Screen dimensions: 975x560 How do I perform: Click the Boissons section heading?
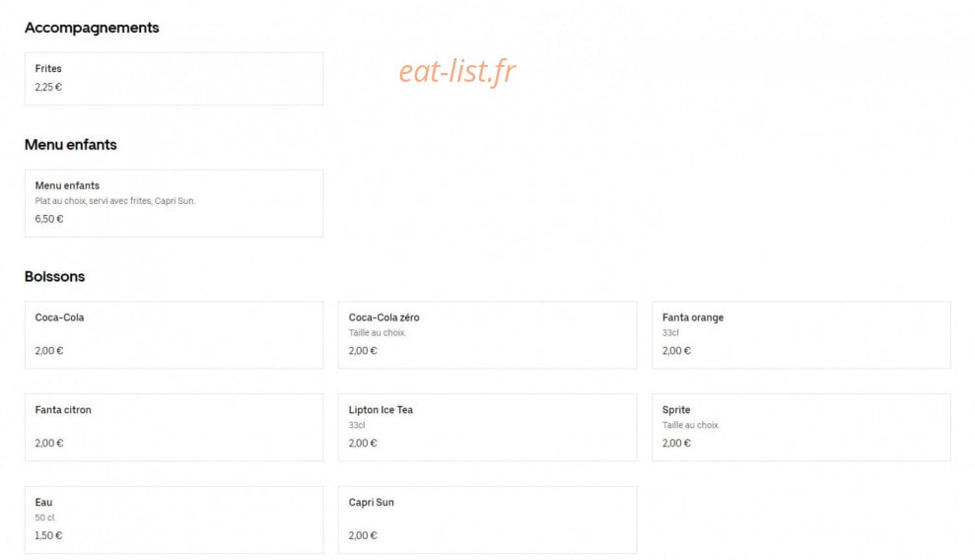click(x=55, y=276)
